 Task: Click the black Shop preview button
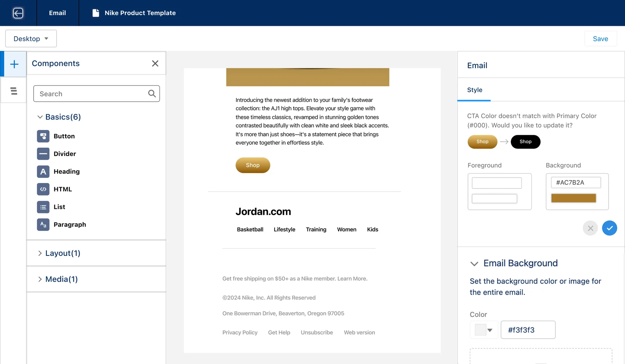[x=525, y=142]
